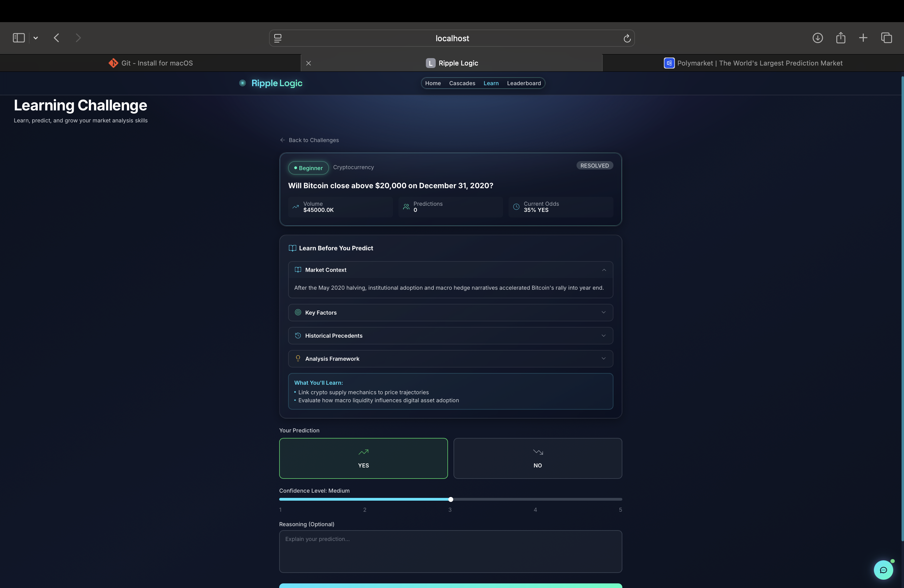
Task: Set confidence slider to level 4
Action: [536, 499]
